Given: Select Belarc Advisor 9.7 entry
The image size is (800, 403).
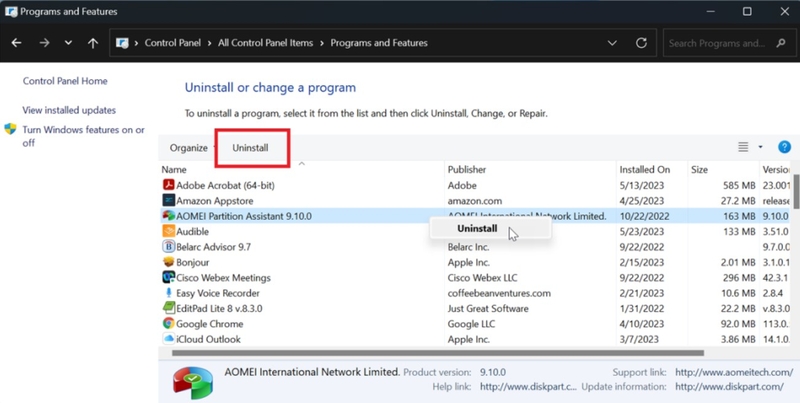Looking at the screenshot, I should click(x=213, y=247).
